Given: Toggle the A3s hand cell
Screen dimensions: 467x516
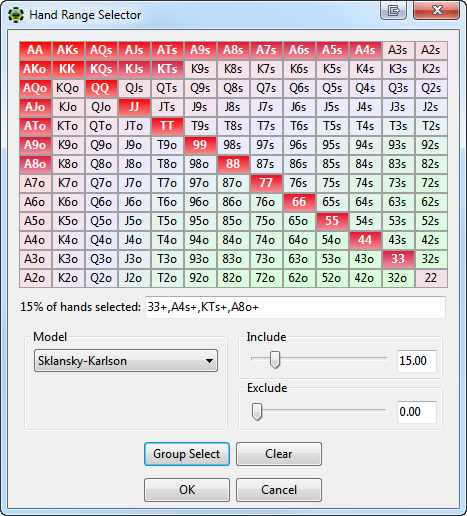Looking at the screenshot, I should pyautogui.click(x=398, y=50).
